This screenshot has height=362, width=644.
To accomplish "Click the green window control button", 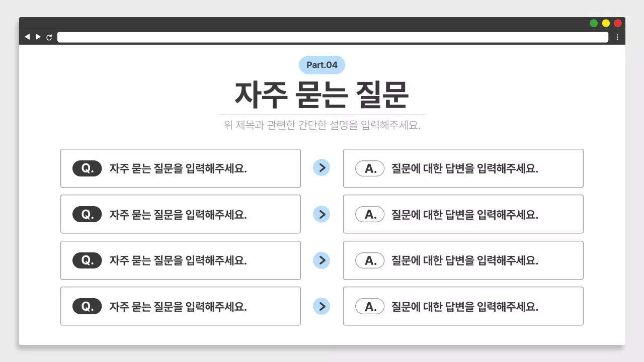I will (x=593, y=23).
